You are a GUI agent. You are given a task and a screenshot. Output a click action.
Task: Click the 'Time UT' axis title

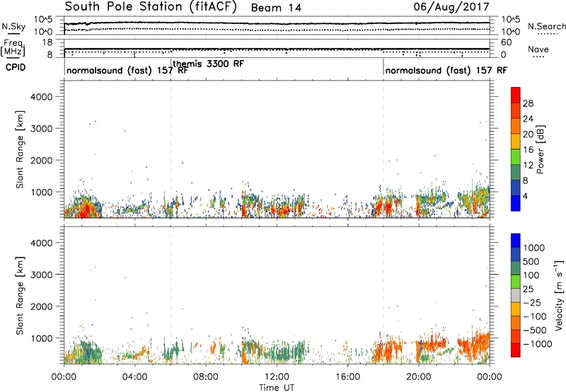[x=277, y=388]
